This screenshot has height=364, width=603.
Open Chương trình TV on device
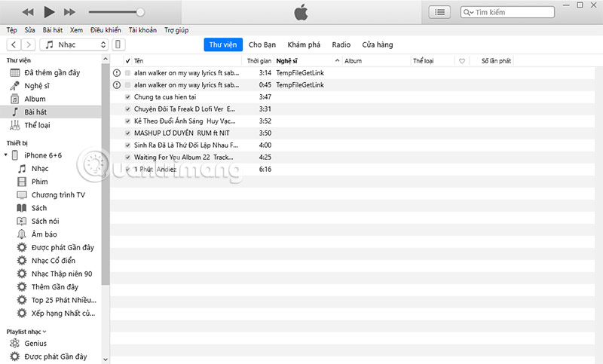[58, 195]
